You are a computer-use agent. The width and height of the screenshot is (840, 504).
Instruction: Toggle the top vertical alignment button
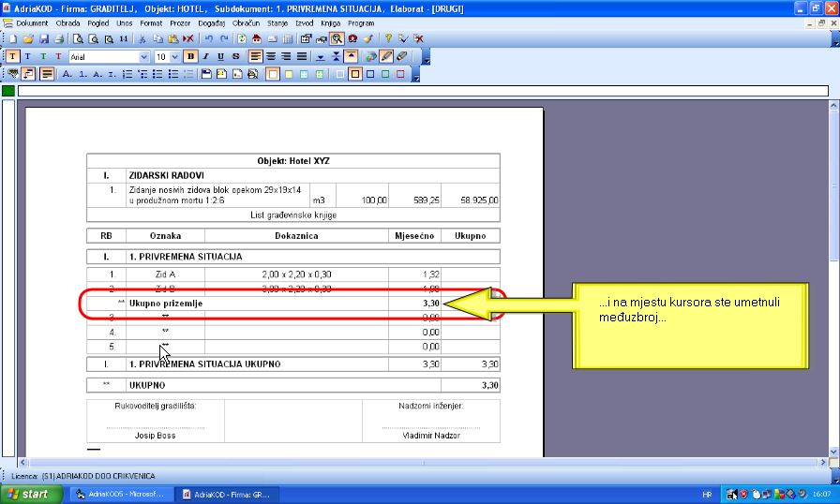351,56
